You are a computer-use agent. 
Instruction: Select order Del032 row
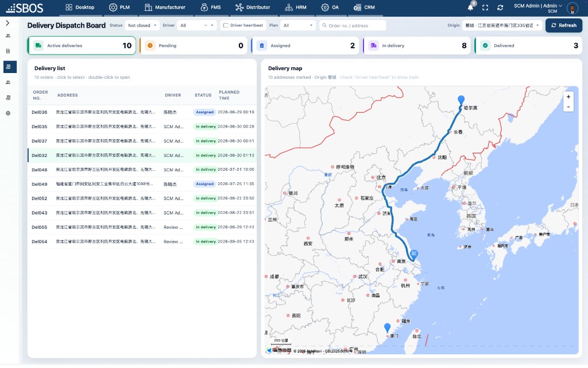coord(142,155)
